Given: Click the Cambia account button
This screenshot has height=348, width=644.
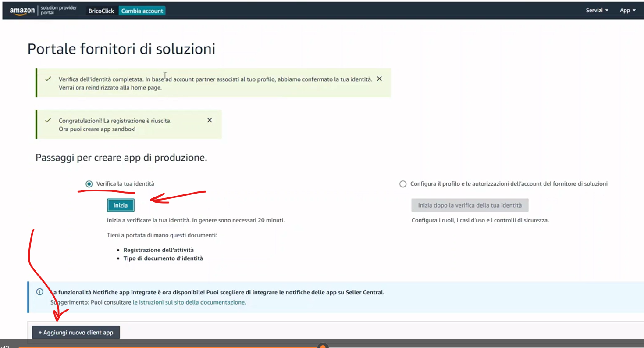Looking at the screenshot, I should click(142, 11).
